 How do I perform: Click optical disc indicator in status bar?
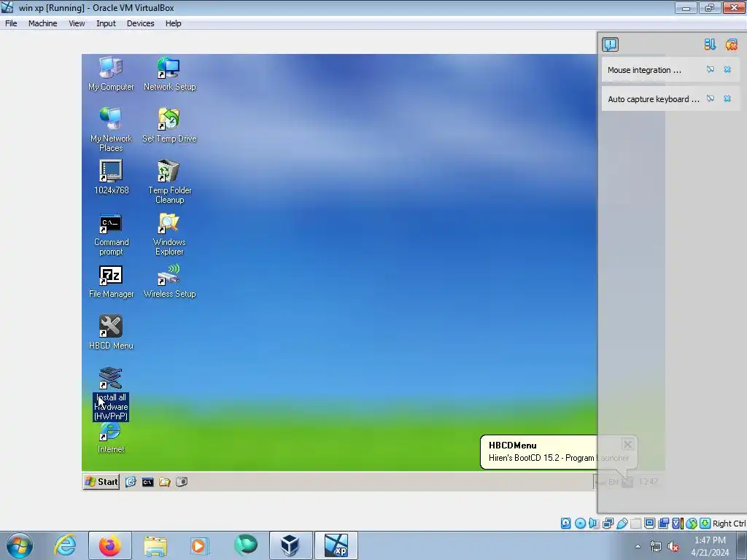[x=580, y=524]
